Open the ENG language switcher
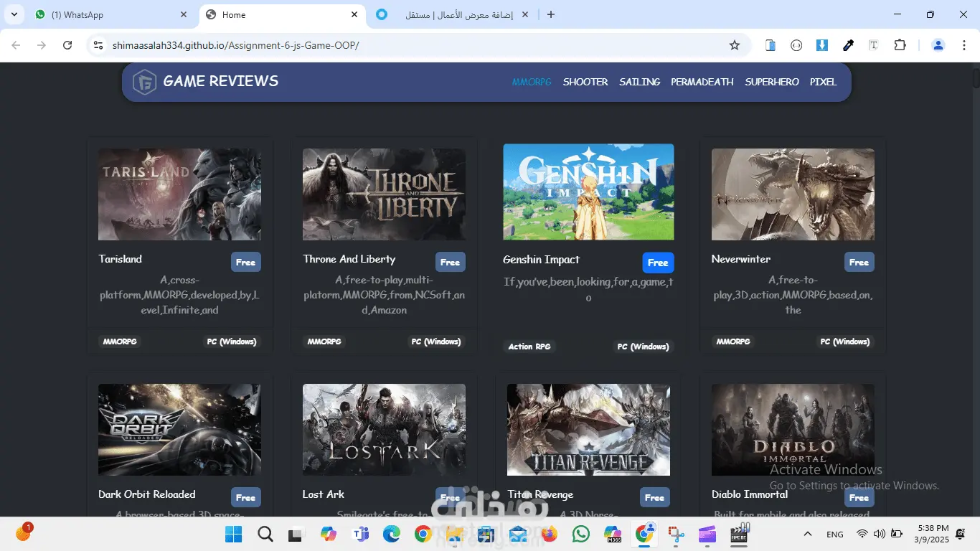 pyautogui.click(x=835, y=534)
